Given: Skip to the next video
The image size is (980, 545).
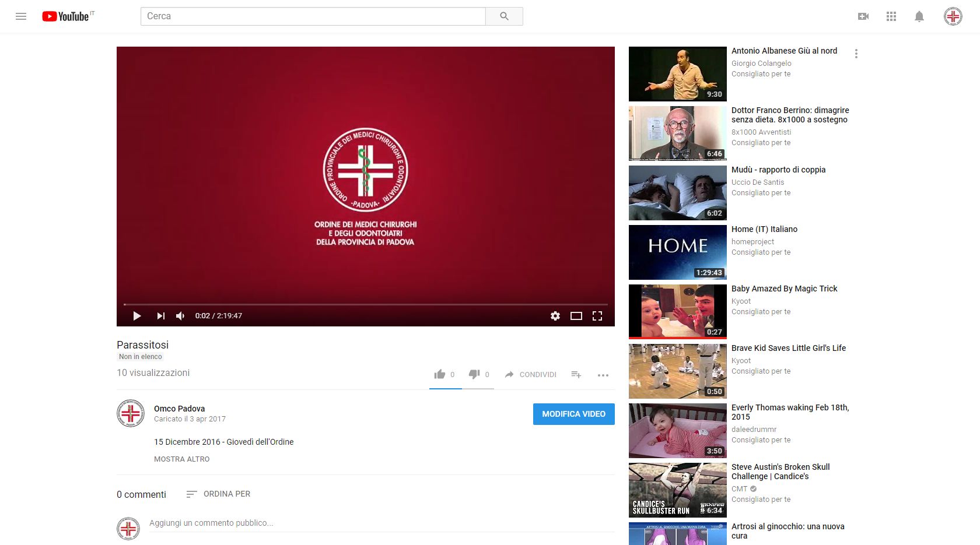Looking at the screenshot, I should 160,316.
